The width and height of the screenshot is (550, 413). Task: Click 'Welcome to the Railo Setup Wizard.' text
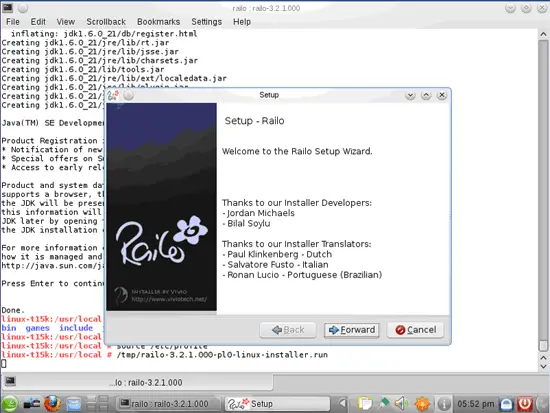point(297,151)
